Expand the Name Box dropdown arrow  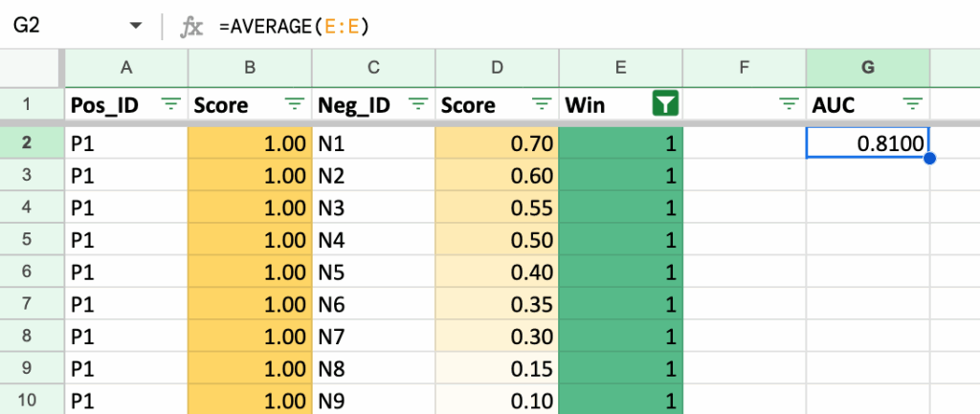click(135, 27)
